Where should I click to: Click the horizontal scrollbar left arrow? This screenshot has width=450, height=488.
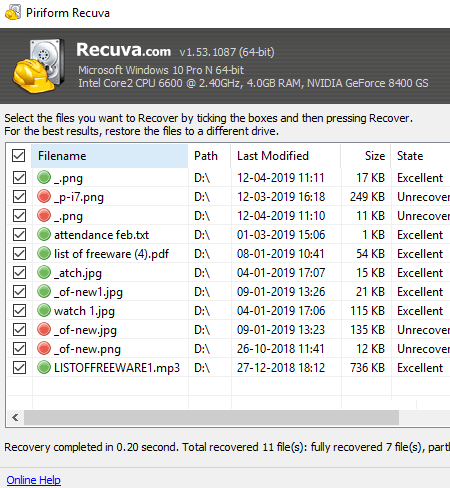tap(15, 417)
